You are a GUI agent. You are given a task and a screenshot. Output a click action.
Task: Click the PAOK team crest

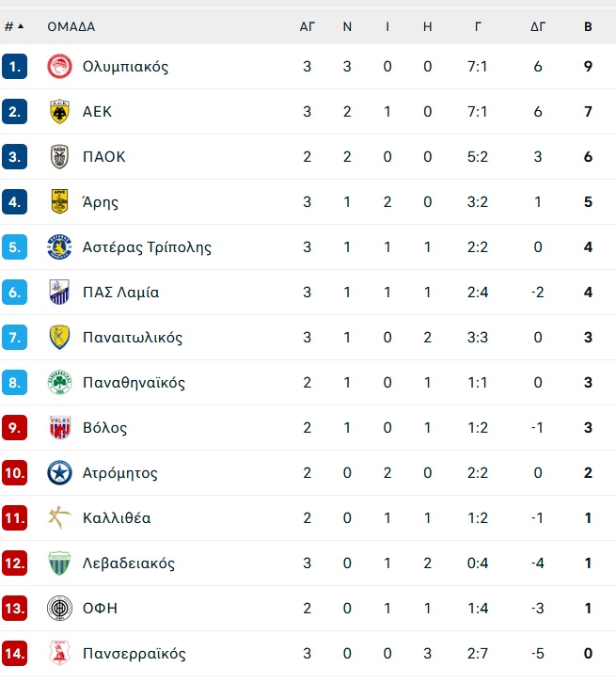[x=59, y=157]
